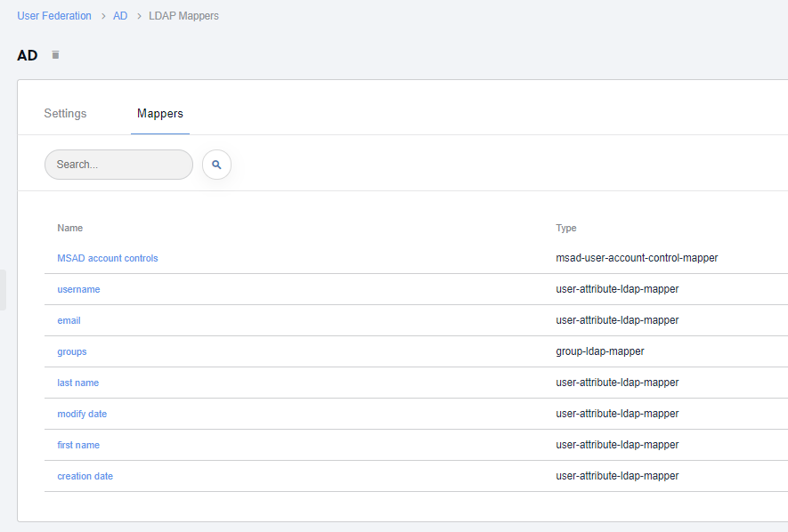The width and height of the screenshot is (788, 532).
Task: Click the magnifier search button
Action: (216, 165)
